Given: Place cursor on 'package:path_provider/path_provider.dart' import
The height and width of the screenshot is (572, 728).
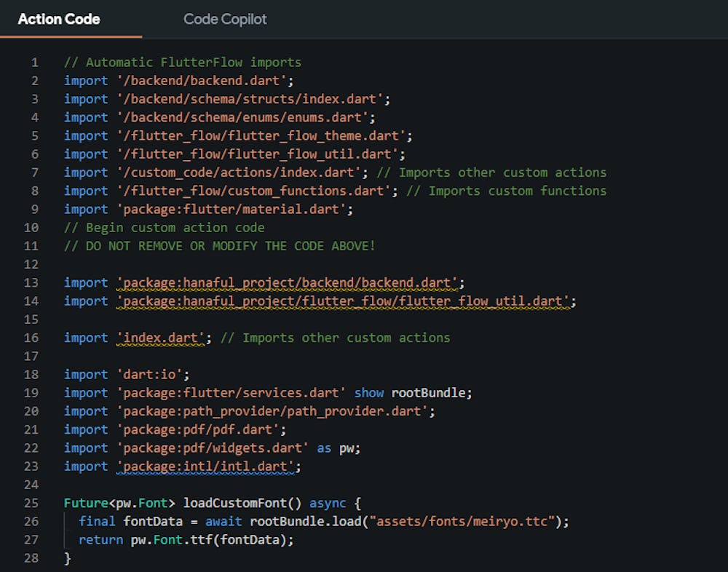Looking at the screenshot, I should [x=272, y=411].
